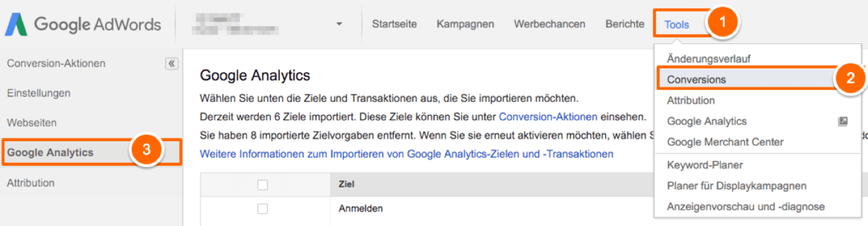Select Webseiten in the sidebar
This screenshot has height=226, width=868.
(32, 123)
